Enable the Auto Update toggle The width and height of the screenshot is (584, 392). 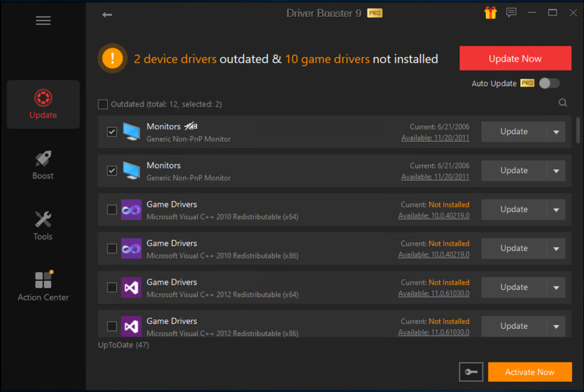click(549, 83)
